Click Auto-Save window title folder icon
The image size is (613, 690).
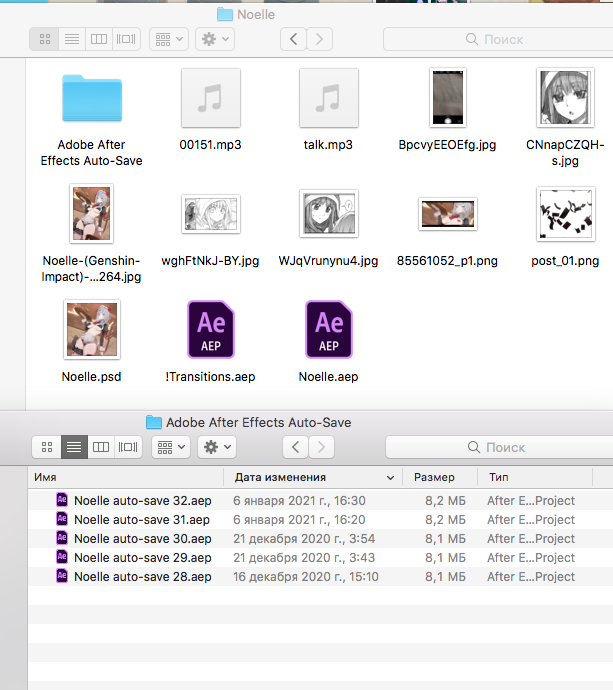(x=154, y=422)
